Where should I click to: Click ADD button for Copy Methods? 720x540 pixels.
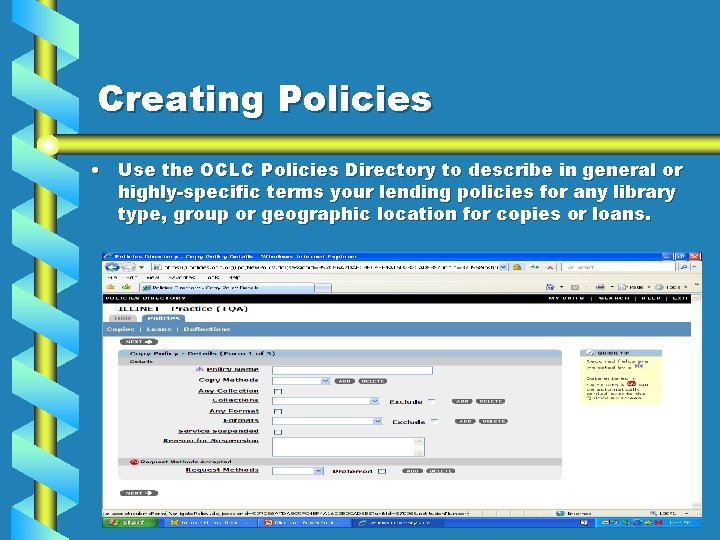click(x=344, y=381)
